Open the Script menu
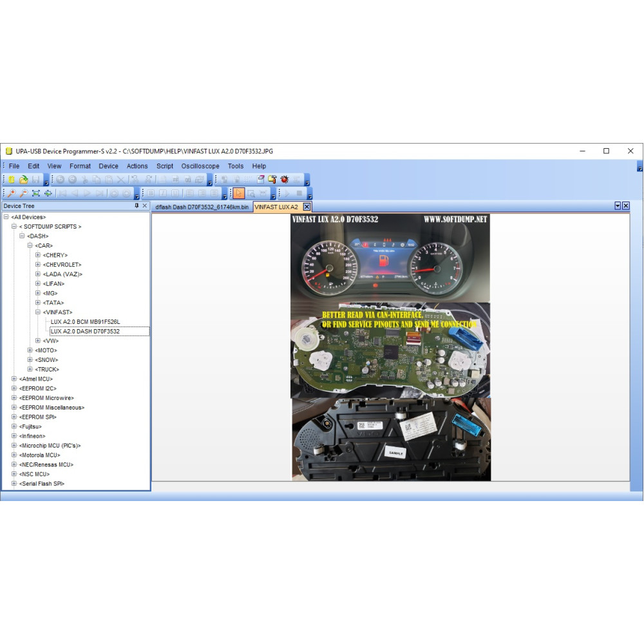This screenshot has height=644, width=644. (x=165, y=166)
